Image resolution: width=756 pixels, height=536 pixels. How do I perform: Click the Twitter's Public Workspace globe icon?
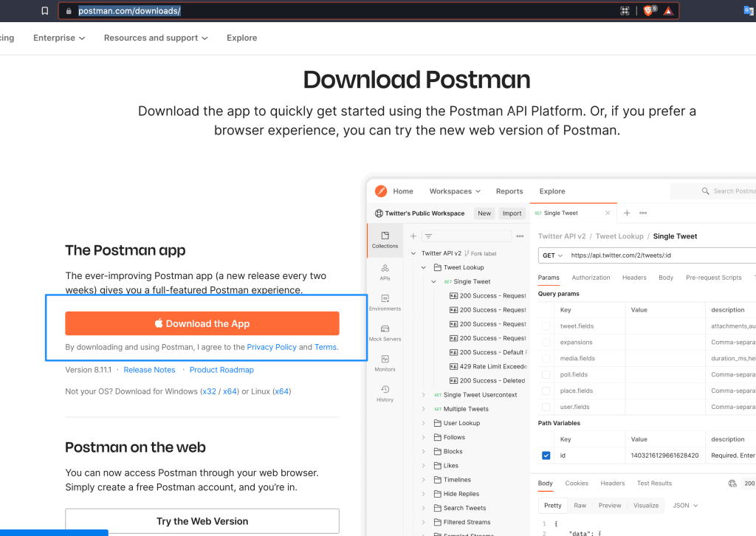coord(379,213)
